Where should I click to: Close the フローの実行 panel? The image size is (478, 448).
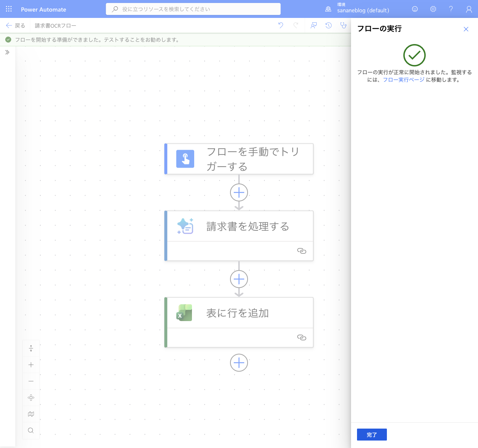pyautogui.click(x=466, y=29)
